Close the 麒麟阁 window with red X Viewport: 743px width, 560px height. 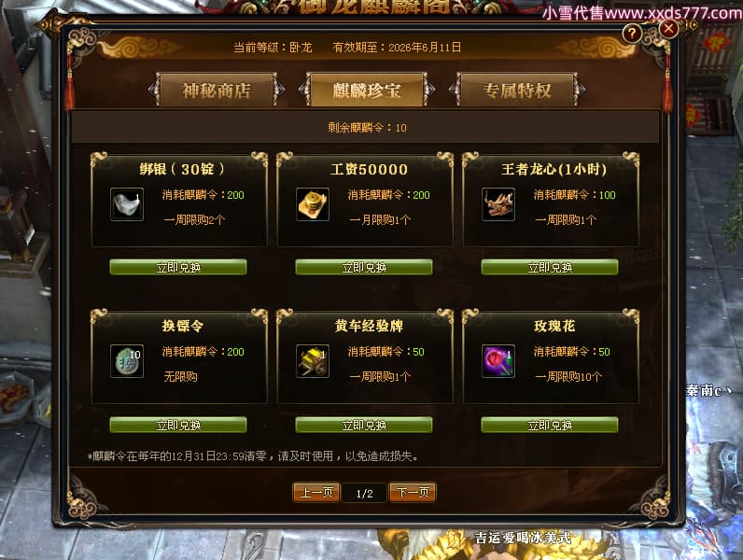click(x=668, y=29)
